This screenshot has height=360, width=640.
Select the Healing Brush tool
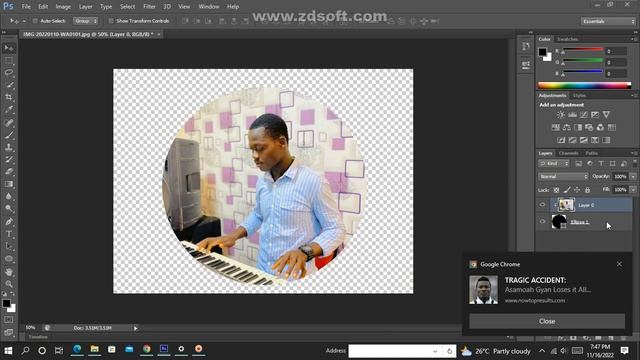(x=9, y=122)
